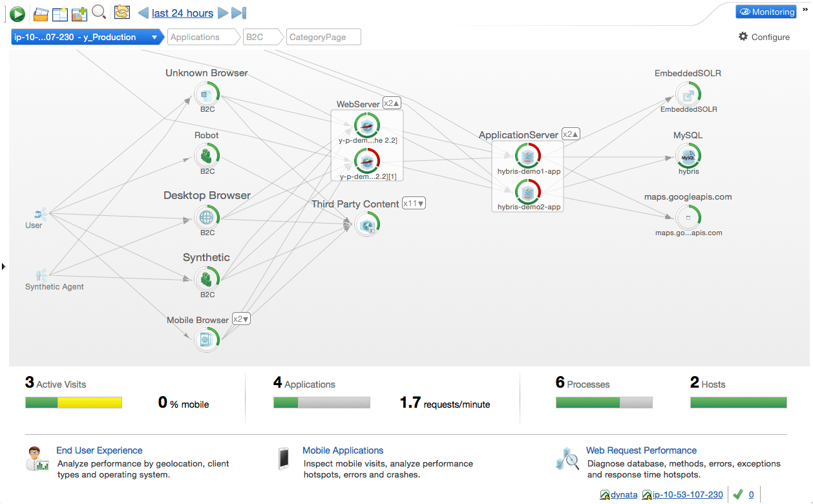
Task: Click the Active Visits status bar
Action: point(74,403)
